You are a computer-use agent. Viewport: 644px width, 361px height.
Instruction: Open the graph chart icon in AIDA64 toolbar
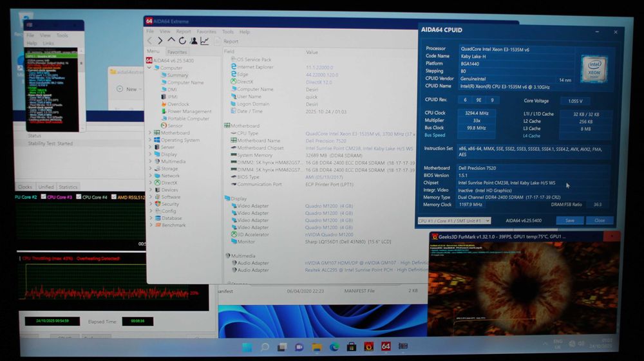point(205,41)
